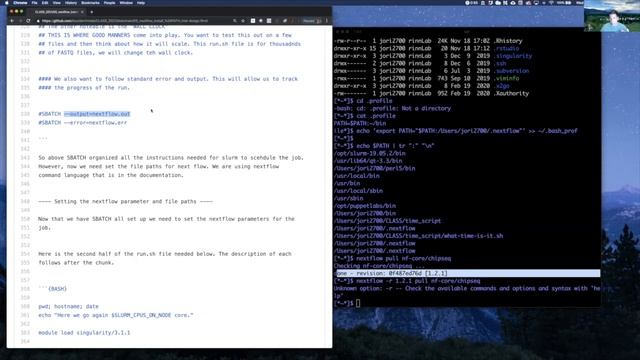Click line number 338 in the code view
The image size is (640, 360).
coord(25,114)
